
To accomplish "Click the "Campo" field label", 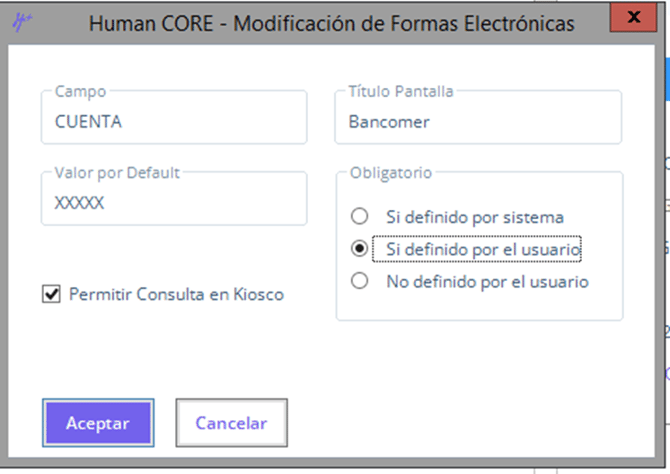I will [80, 91].
